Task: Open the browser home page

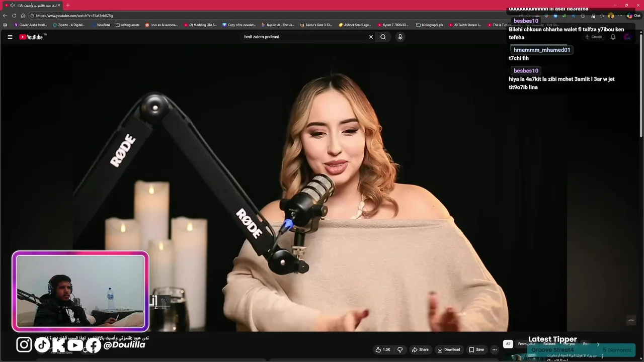Action: pyautogui.click(x=23, y=16)
